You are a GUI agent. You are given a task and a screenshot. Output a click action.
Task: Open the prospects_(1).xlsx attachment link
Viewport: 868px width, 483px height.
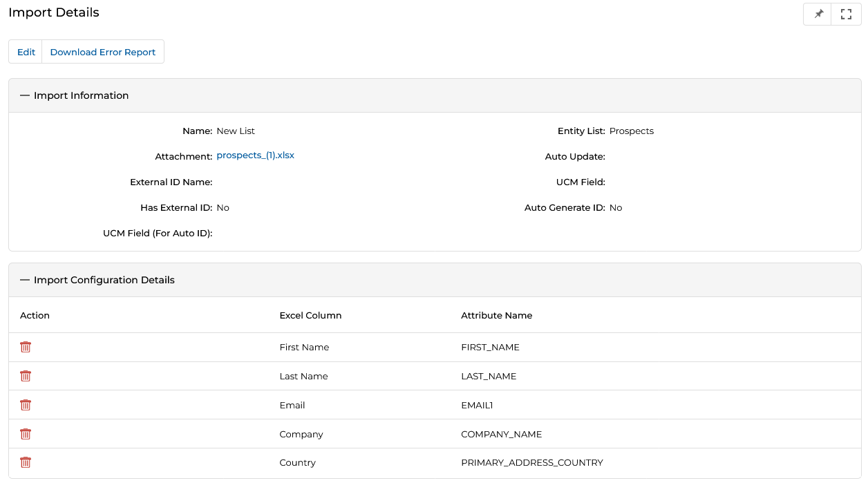click(255, 155)
